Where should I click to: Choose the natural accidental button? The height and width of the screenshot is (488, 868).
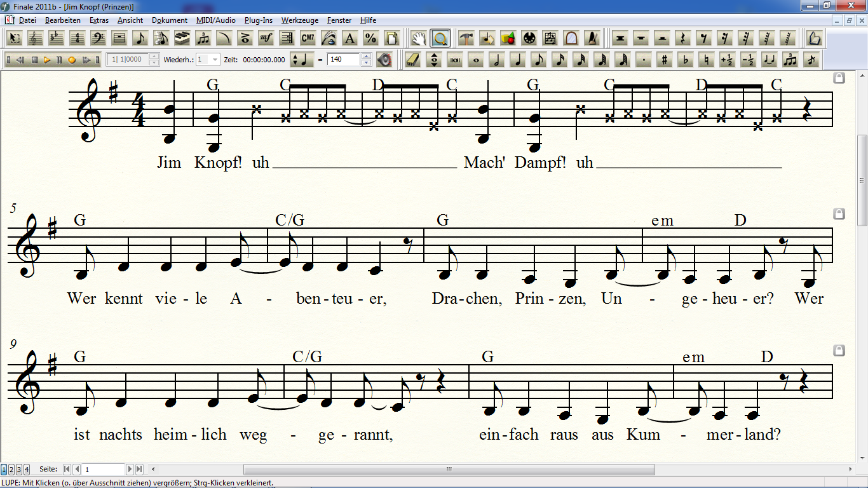pyautogui.click(x=706, y=60)
